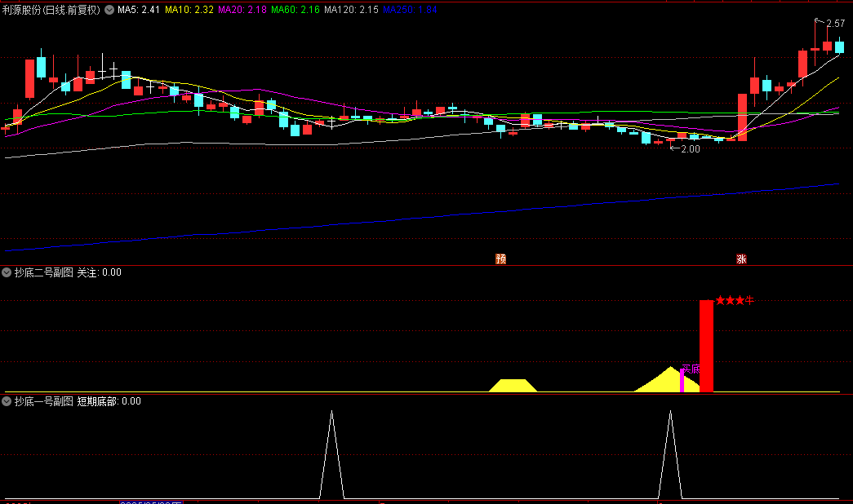Select the tall red signal bar
The width and height of the screenshot is (853, 504).
click(x=706, y=346)
